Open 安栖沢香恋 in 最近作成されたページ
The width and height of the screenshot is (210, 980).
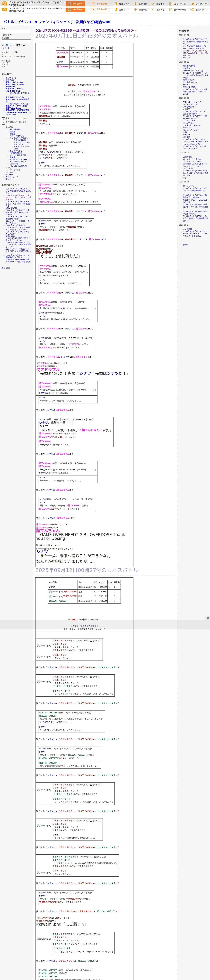coord(10,236)
